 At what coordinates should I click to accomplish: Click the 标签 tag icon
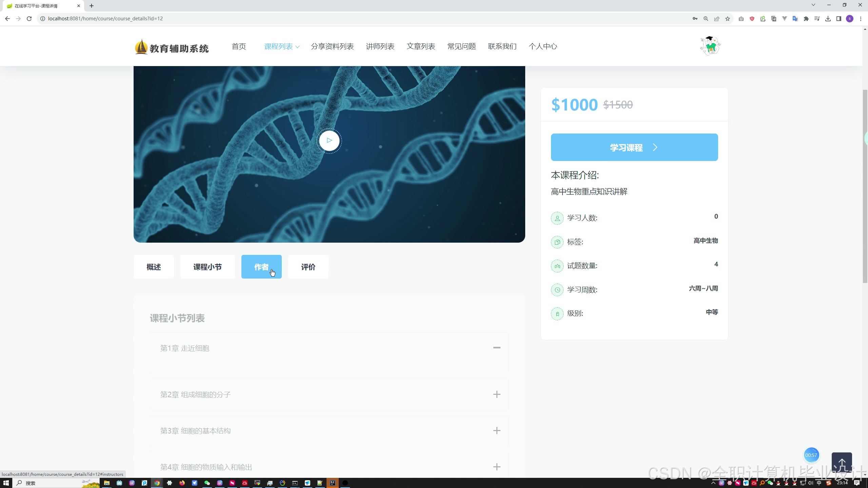tap(557, 242)
